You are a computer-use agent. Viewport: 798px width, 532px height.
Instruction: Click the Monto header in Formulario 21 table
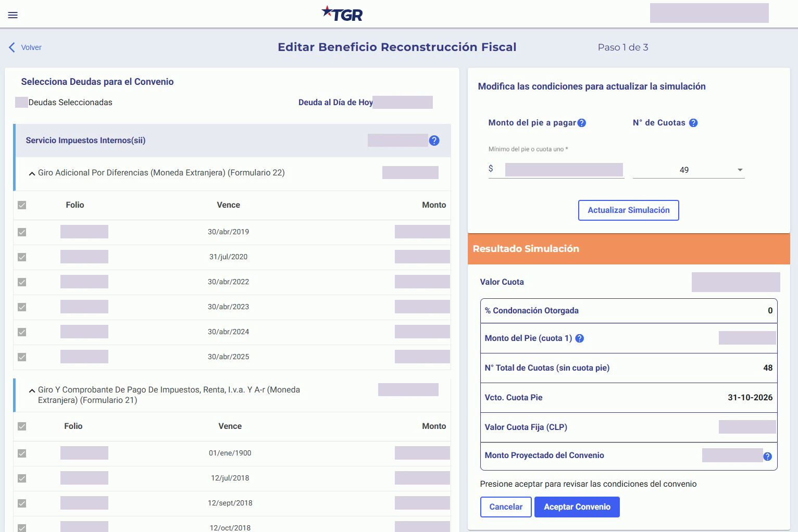click(434, 426)
